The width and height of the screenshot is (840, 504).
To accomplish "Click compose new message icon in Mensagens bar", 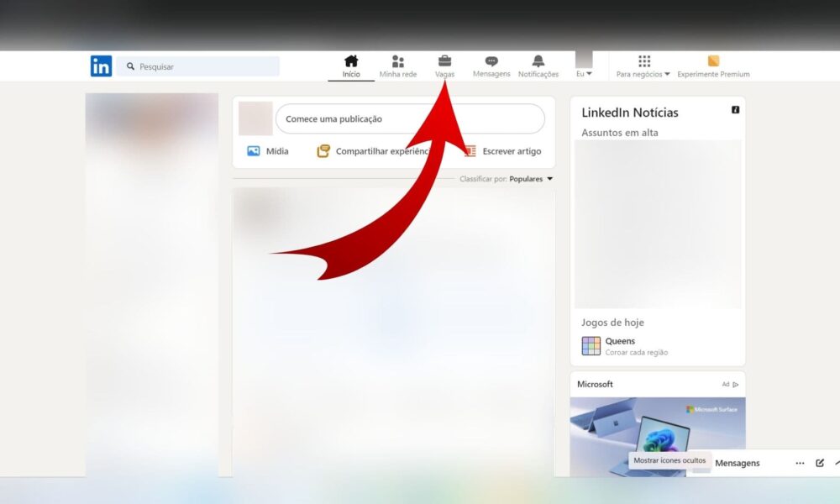I will [820, 463].
